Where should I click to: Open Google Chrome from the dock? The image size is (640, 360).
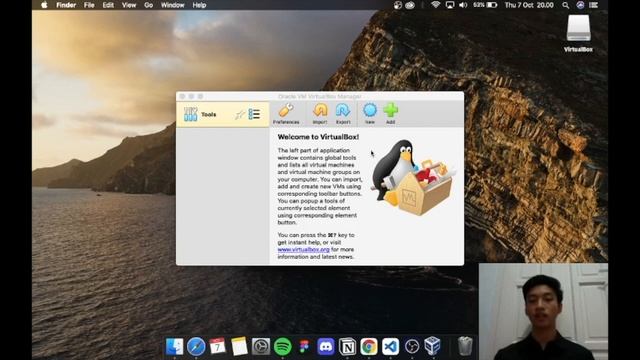pos(369,347)
